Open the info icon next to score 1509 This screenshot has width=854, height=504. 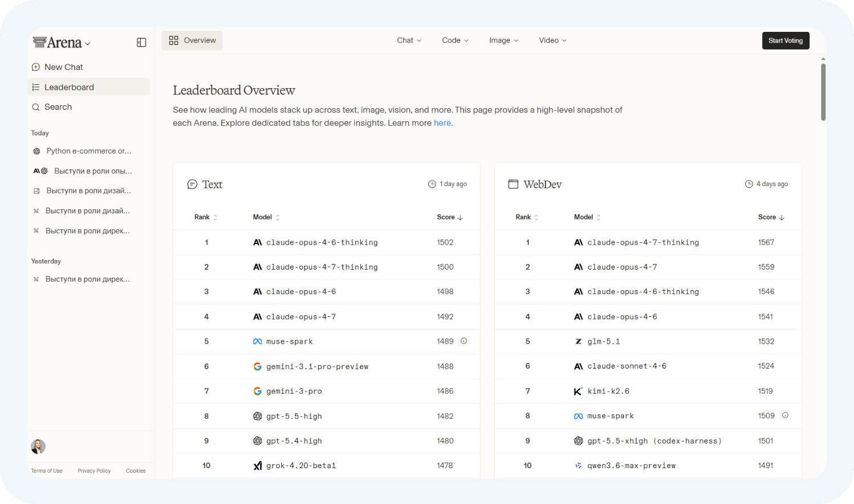pos(785,416)
